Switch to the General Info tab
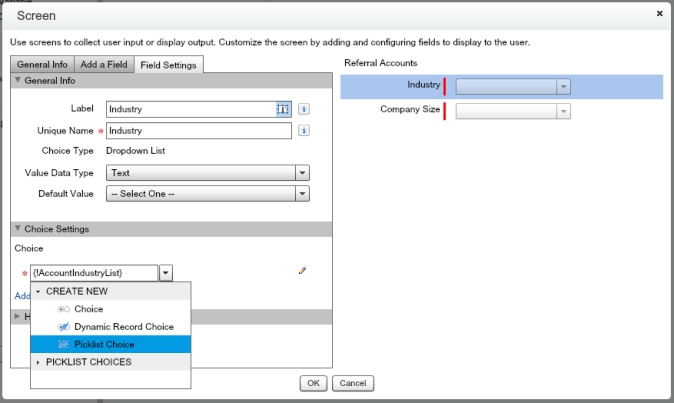 tap(42, 64)
